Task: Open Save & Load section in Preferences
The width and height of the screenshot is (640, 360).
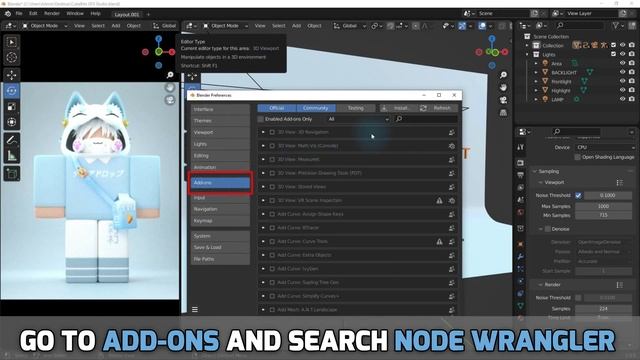Action: click(x=220, y=247)
